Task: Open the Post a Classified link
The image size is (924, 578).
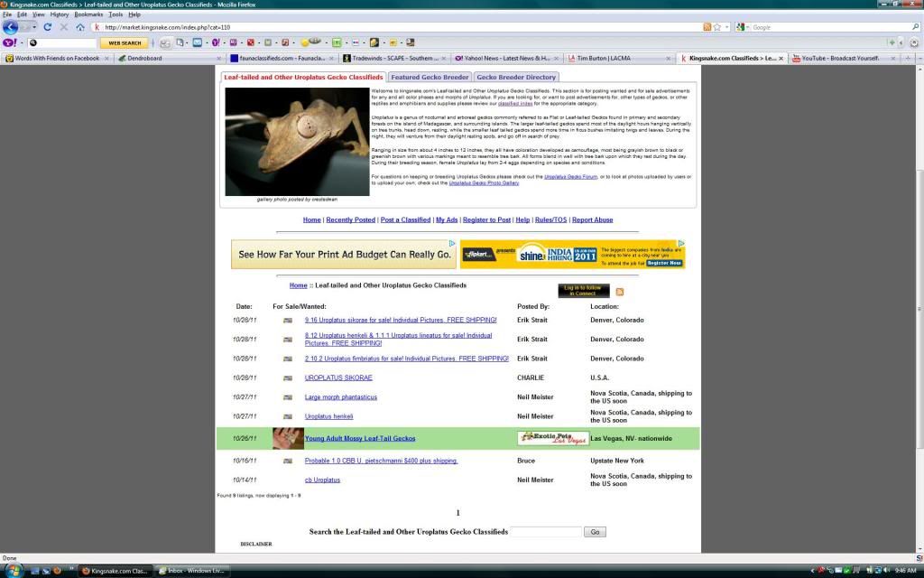Action: 405,220
